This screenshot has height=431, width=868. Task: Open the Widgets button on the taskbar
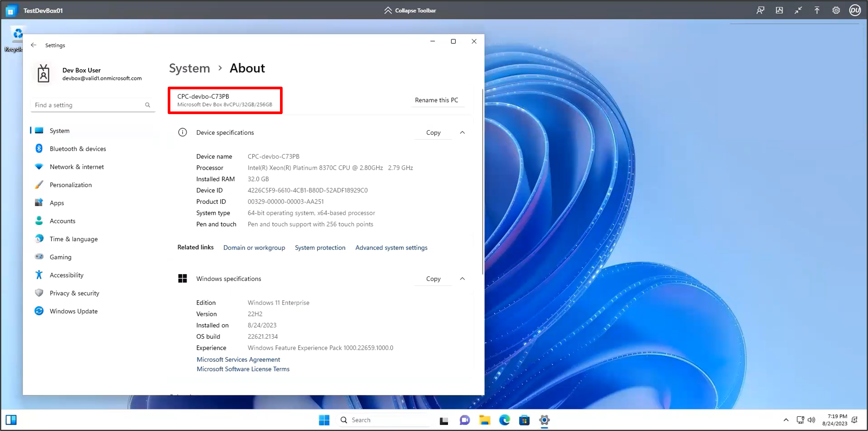coord(11,420)
